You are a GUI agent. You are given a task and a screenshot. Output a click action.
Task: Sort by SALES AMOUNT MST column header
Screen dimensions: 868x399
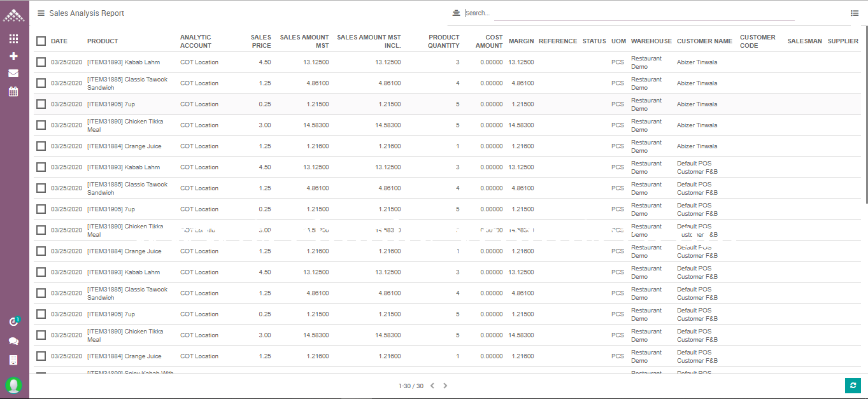[304, 41]
